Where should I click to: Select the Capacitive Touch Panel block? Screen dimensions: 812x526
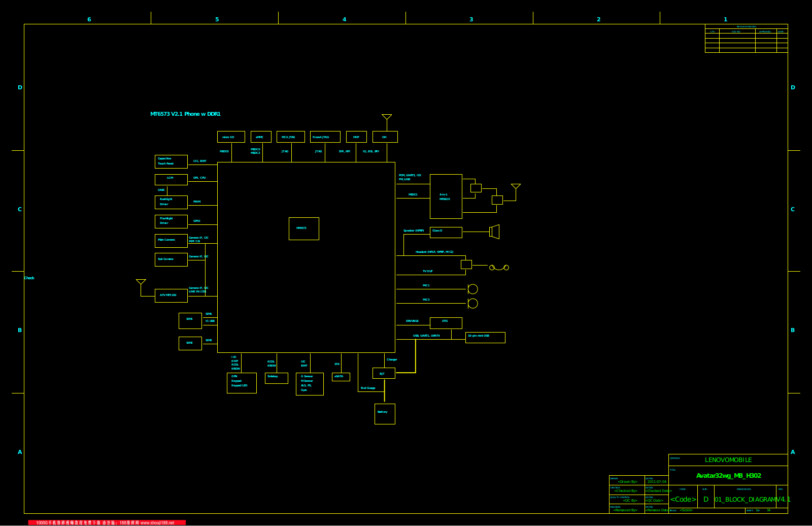click(x=171, y=161)
